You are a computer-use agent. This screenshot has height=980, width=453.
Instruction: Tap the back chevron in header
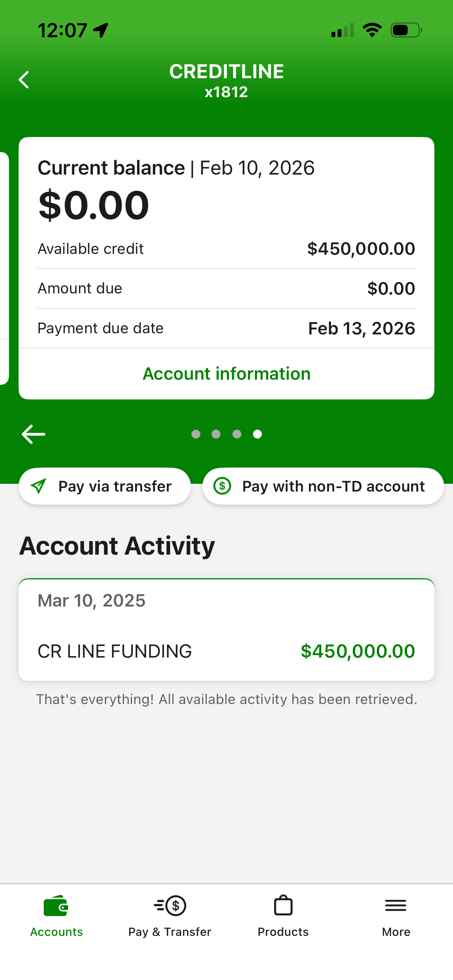coord(24,80)
